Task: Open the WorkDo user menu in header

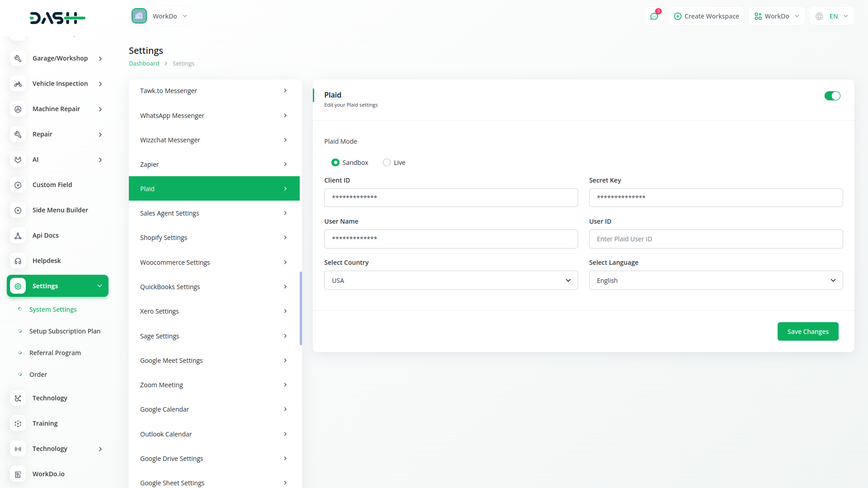Action: tap(777, 16)
